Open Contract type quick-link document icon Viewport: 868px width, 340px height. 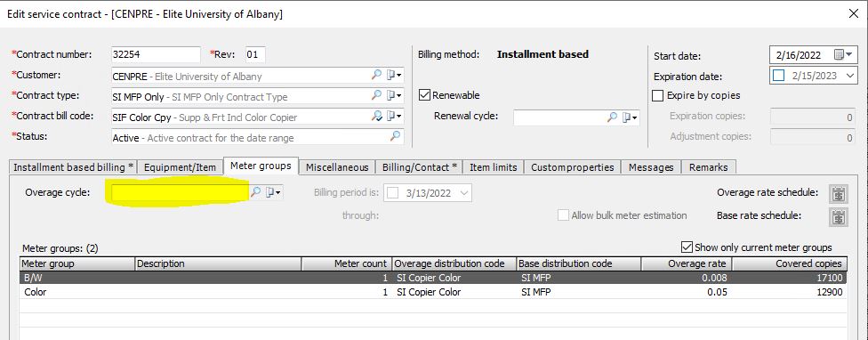(x=394, y=95)
